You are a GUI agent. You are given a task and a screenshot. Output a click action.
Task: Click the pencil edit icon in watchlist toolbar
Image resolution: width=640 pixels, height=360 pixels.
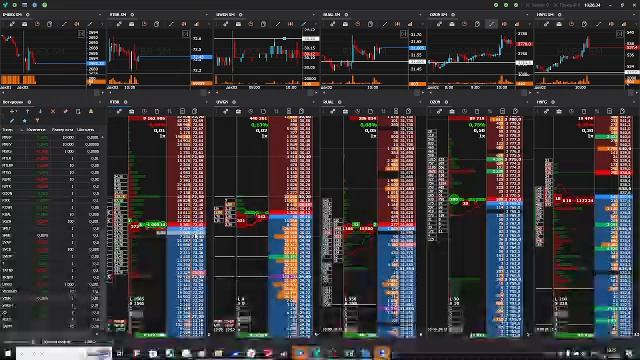(12, 120)
